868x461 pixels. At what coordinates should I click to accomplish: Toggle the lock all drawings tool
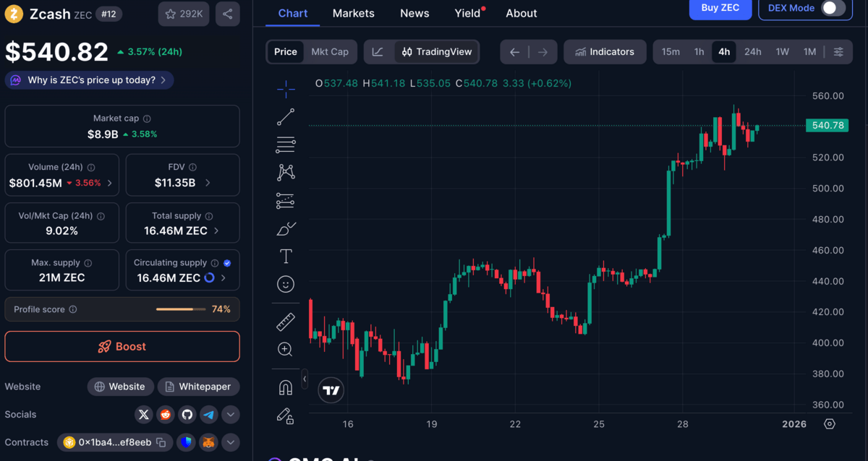coord(286,416)
